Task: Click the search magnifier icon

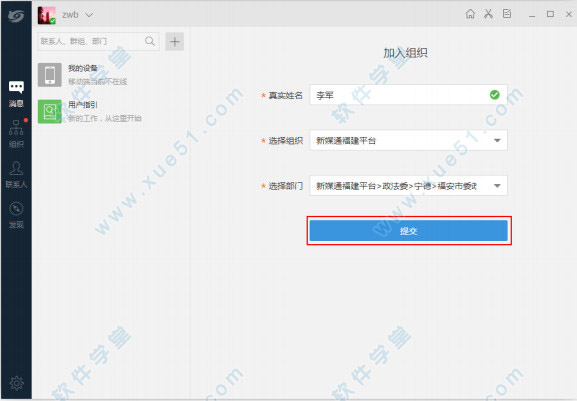Action: [150, 41]
